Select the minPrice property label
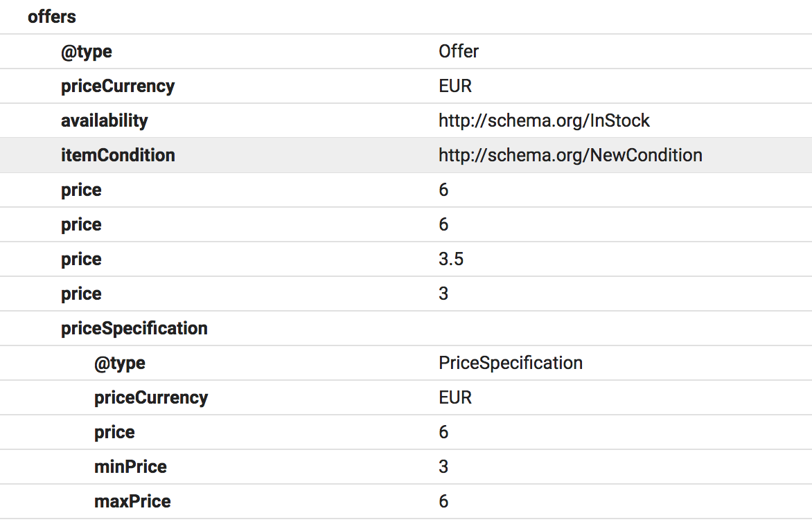 point(130,467)
